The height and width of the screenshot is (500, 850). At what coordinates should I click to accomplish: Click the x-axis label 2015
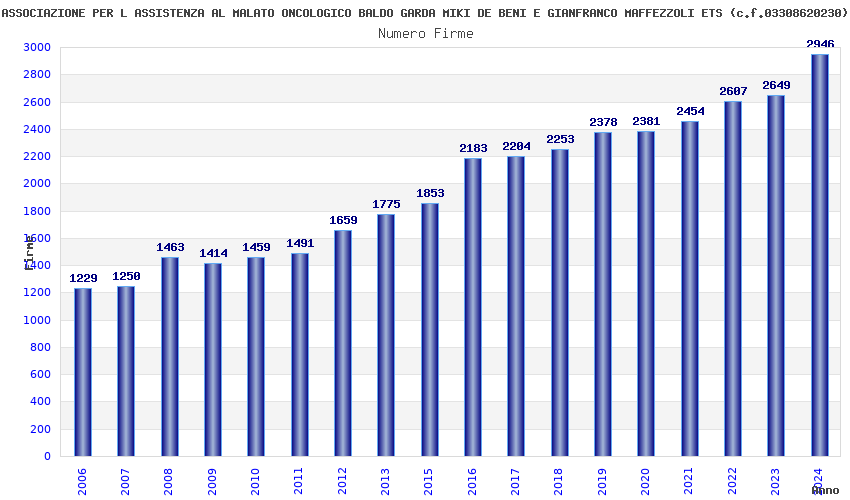tap(429, 482)
